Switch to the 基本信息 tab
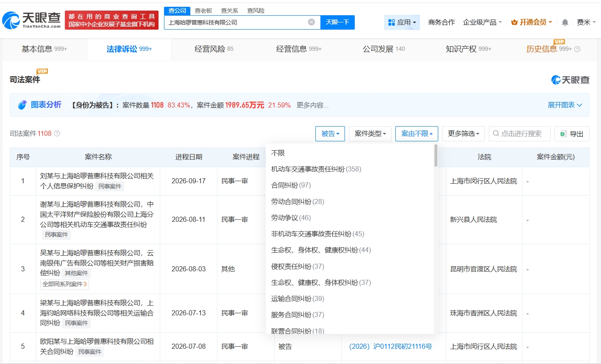The width and height of the screenshot is (601, 364). pos(45,49)
